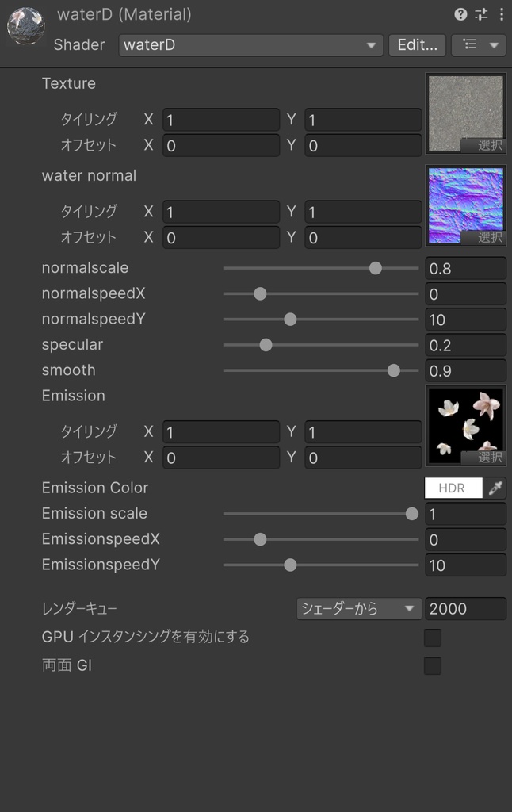Enable the 両面 GI checkbox
512x812 pixels.
[x=432, y=665]
